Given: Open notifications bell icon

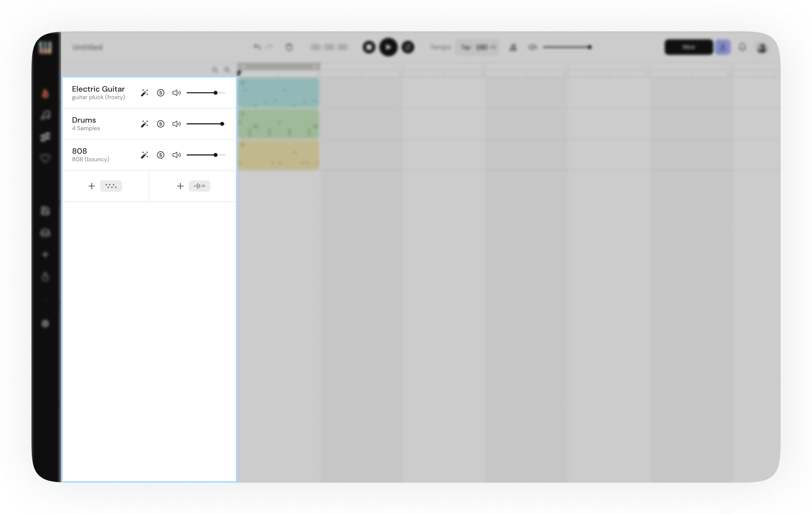Looking at the screenshot, I should pyautogui.click(x=742, y=47).
